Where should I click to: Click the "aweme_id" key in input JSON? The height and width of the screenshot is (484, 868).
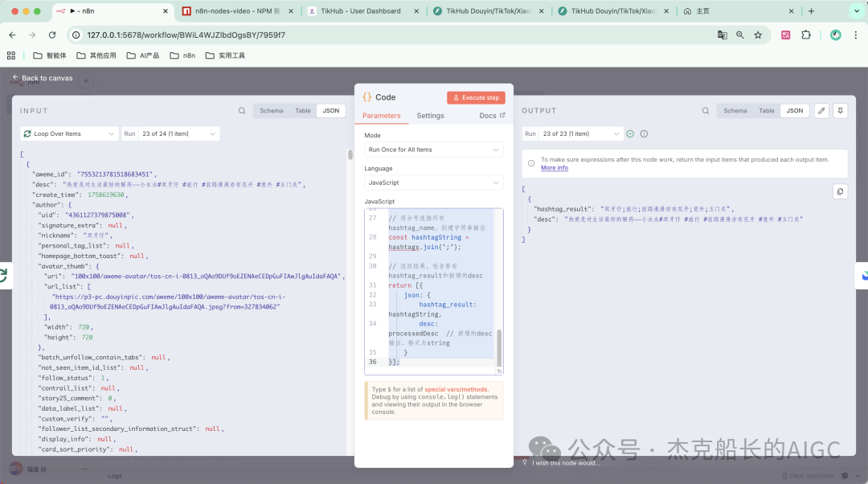click(52, 174)
